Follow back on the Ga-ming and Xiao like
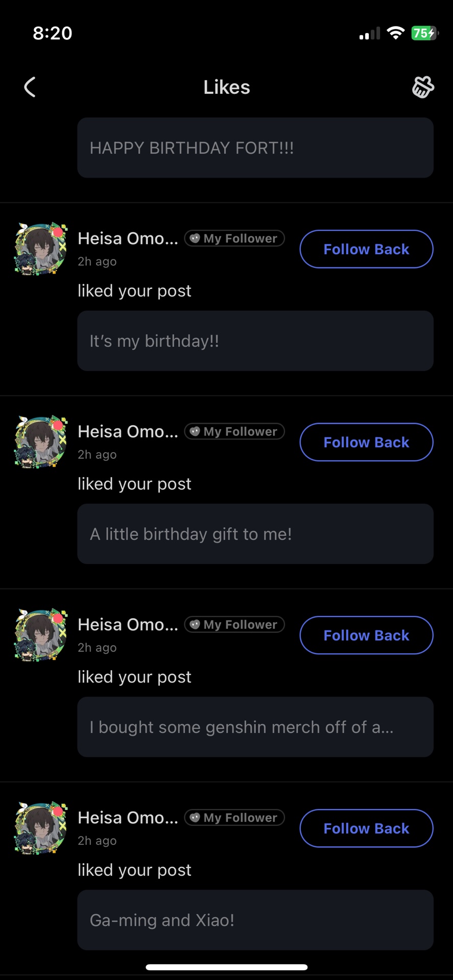This screenshot has height=980, width=453. click(366, 828)
